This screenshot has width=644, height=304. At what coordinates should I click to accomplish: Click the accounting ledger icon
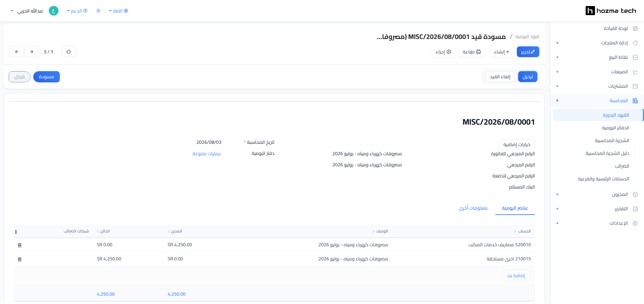(x=635, y=101)
